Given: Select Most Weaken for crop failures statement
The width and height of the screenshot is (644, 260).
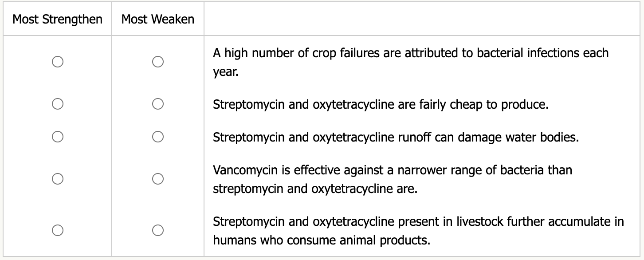Looking at the screenshot, I should (157, 62).
